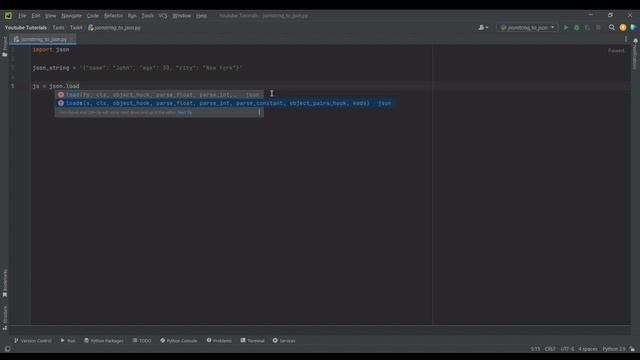Open the Edit menu

click(36, 16)
